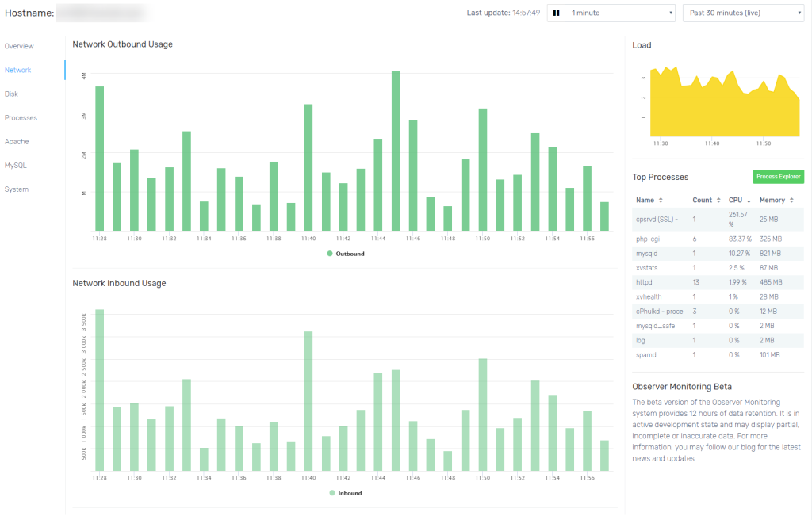Toggle the Inbound series legend marker
812x520 pixels.
coord(331,491)
